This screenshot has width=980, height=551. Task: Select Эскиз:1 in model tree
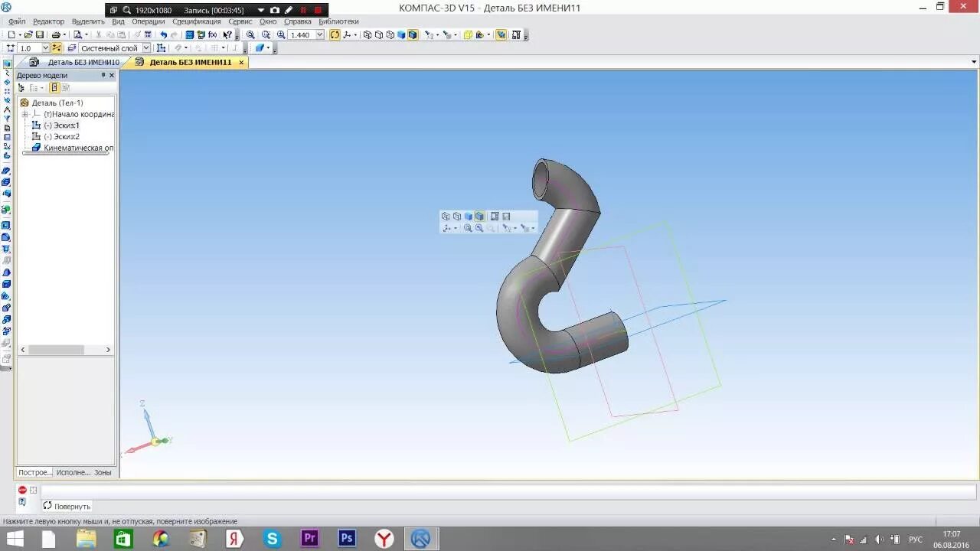pyautogui.click(x=61, y=125)
